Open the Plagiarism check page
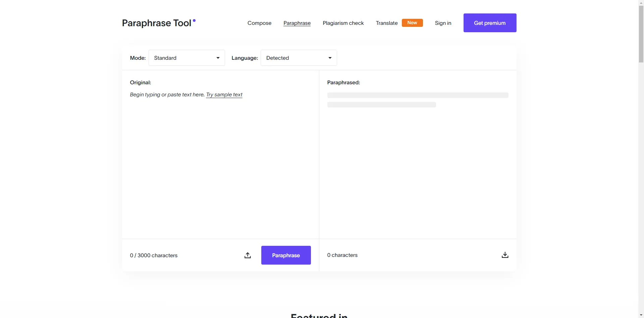Screen dimensions: 644x318 343,23
